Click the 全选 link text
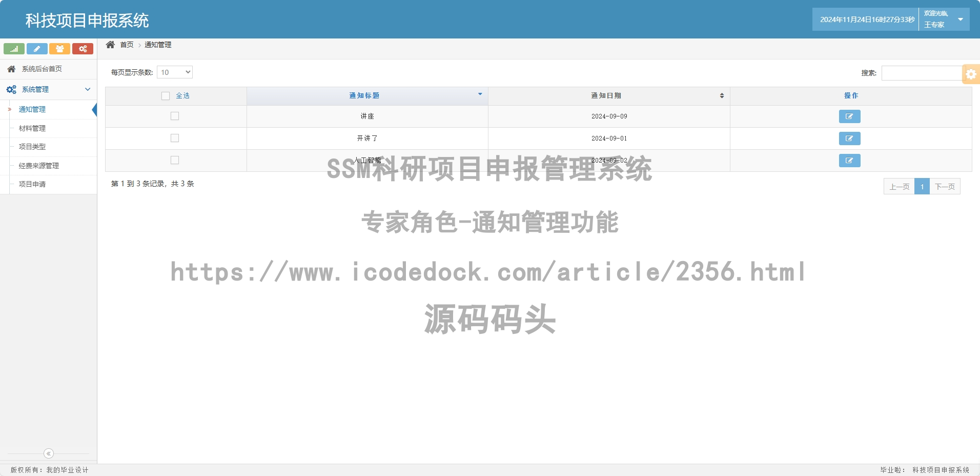This screenshot has height=476, width=980. pos(182,96)
